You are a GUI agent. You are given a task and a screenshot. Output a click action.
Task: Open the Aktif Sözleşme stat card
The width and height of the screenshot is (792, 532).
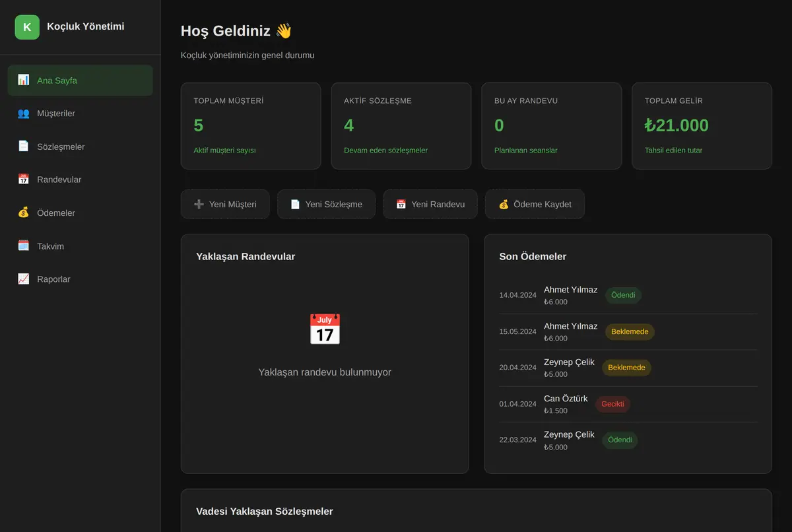[401, 126]
